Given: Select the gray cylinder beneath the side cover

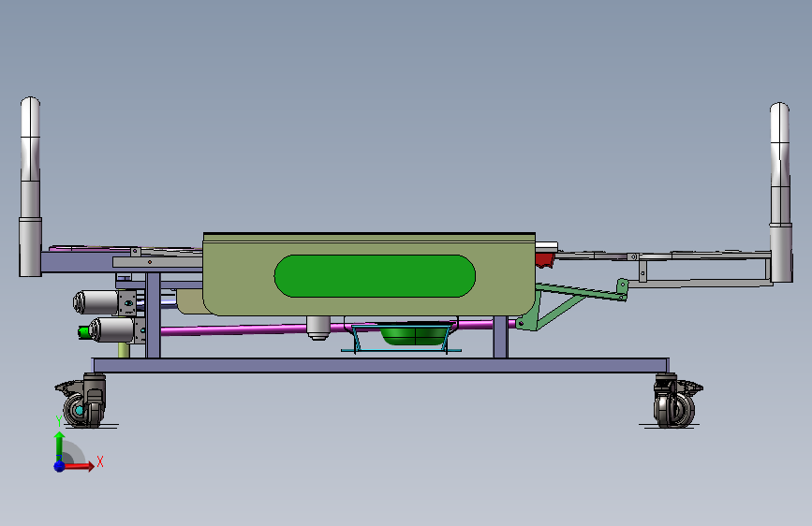Looking at the screenshot, I should click(318, 328).
